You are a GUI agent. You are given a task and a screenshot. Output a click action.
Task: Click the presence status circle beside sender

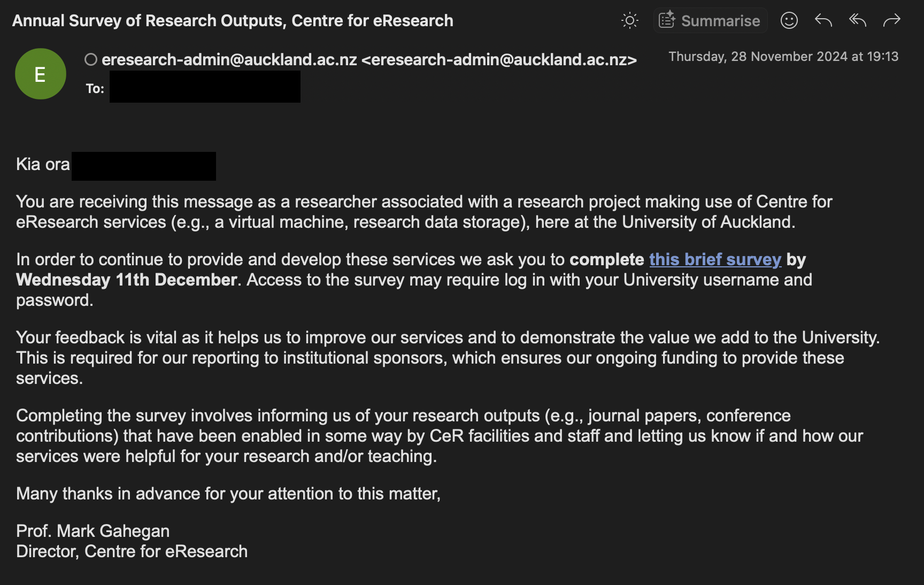(91, 59)
